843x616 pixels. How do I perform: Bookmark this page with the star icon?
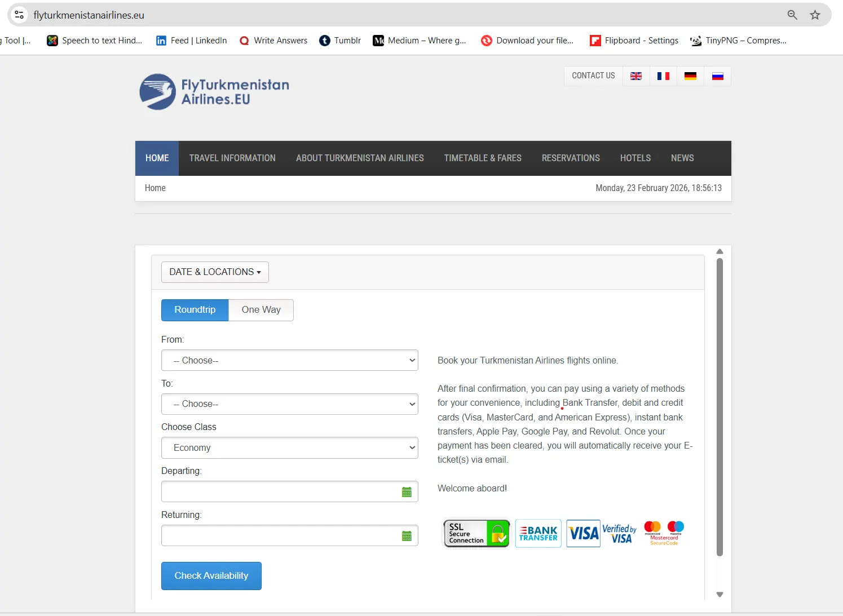(815, 15)
